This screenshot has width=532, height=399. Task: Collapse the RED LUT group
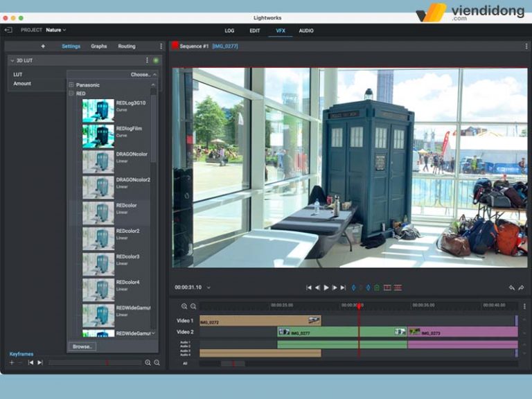coord(71,94)
